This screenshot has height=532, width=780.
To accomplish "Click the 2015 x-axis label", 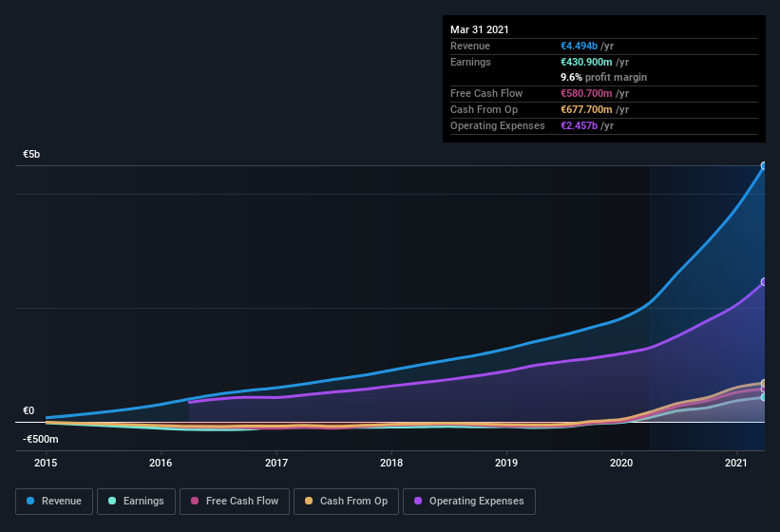I will [x=46, y=463].
